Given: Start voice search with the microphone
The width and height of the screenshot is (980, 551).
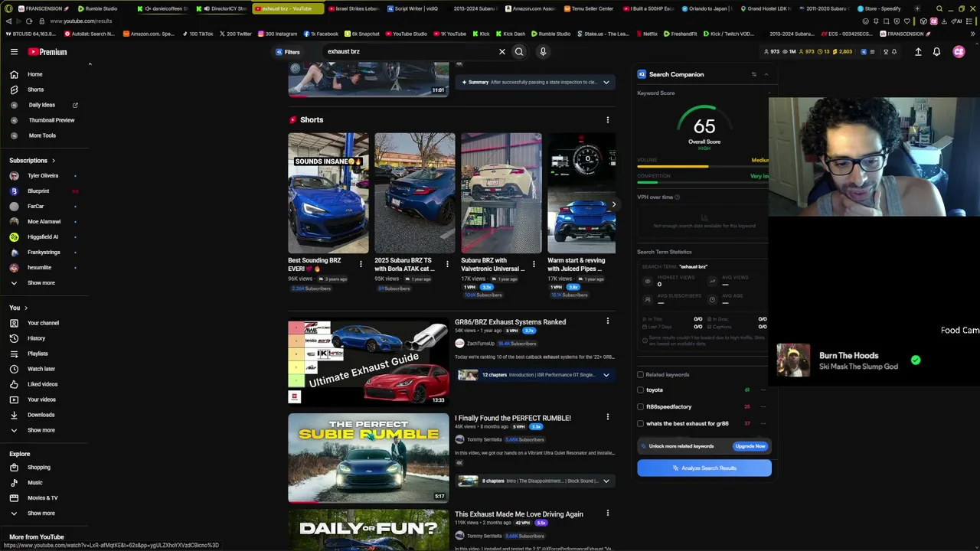Looking at the screenshot, I should point(543,52).
